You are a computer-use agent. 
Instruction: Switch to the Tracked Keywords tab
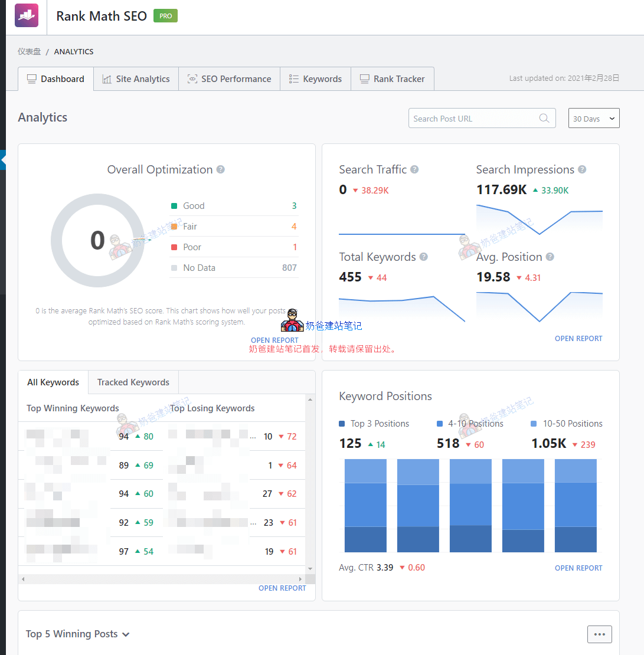point(133,382)
